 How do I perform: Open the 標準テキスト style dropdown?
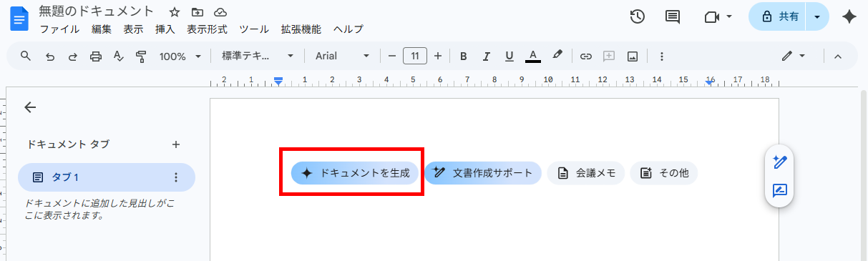pyautogui.click(x=258, y=56)
